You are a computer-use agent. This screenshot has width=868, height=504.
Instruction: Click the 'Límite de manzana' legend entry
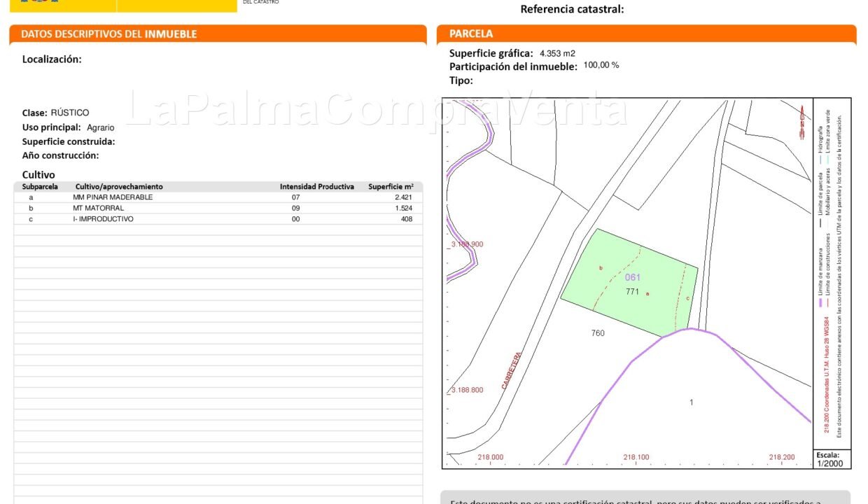coord(820,270)
